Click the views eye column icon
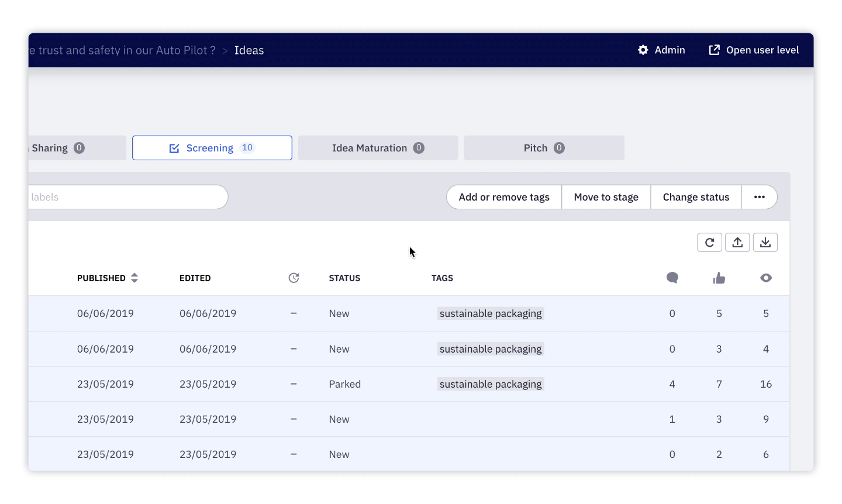The width and height of the screenshot is (842, 504). (x=766, y=278)
